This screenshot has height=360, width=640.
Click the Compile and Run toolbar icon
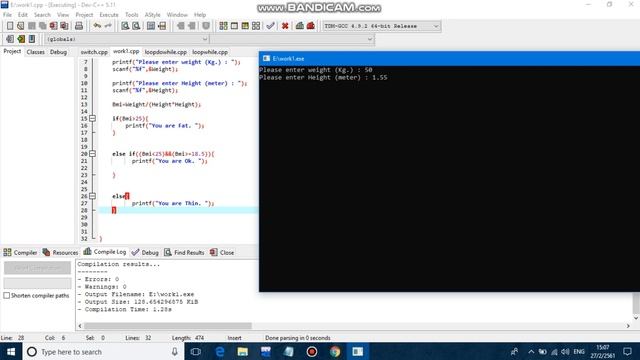(x=245, y=26)
